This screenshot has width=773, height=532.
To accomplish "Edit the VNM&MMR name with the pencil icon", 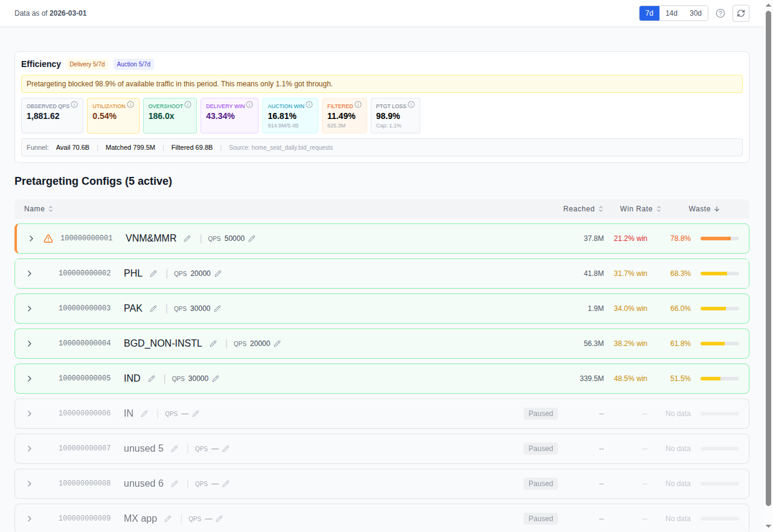I will pyautogui.click(x=187, y=238).
